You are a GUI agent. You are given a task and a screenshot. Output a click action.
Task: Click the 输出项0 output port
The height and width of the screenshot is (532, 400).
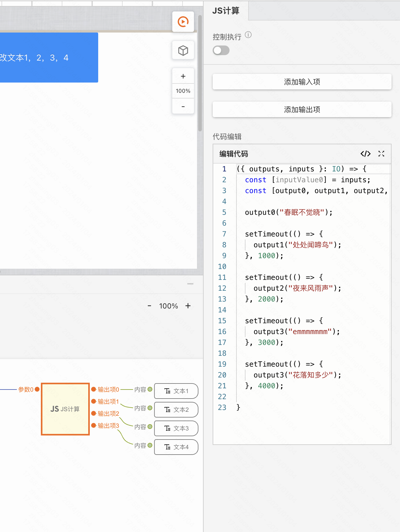[x=94, y=389]
